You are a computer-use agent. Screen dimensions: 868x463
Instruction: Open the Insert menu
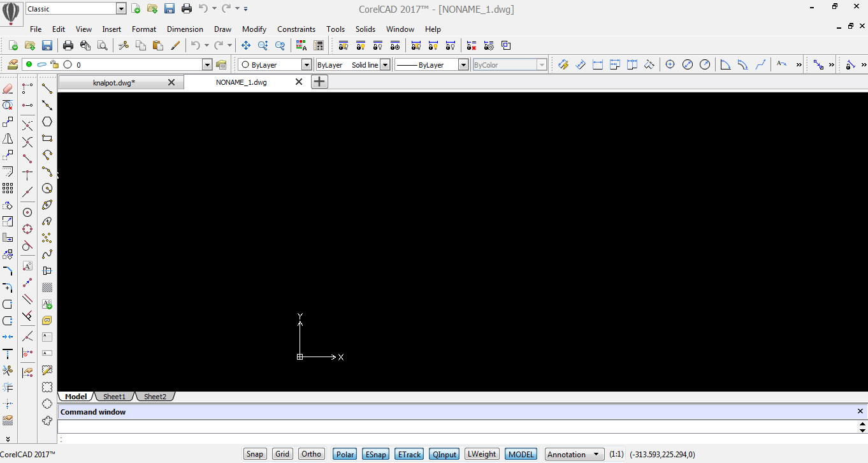click(x=112, y=29)
